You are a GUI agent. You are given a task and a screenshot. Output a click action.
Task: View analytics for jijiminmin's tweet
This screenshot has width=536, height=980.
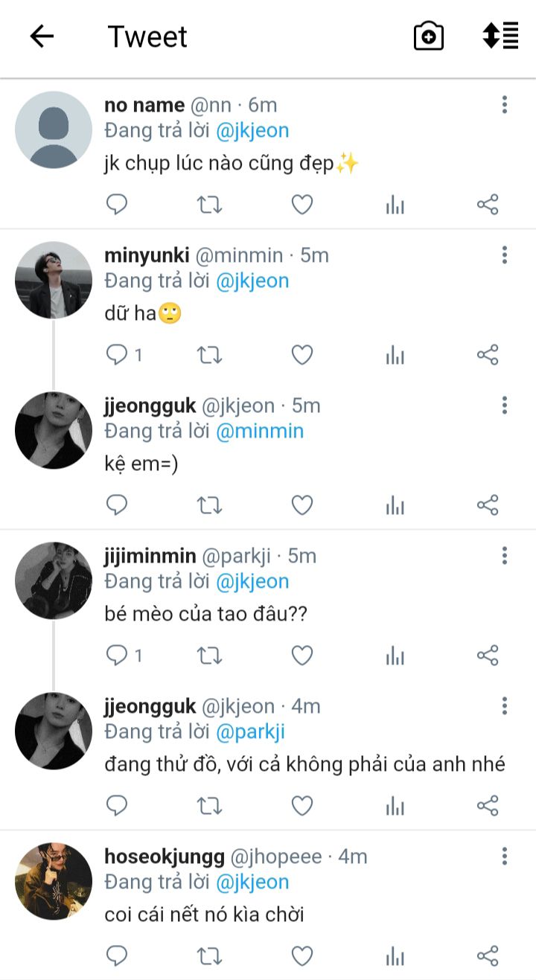coord(395,656)
